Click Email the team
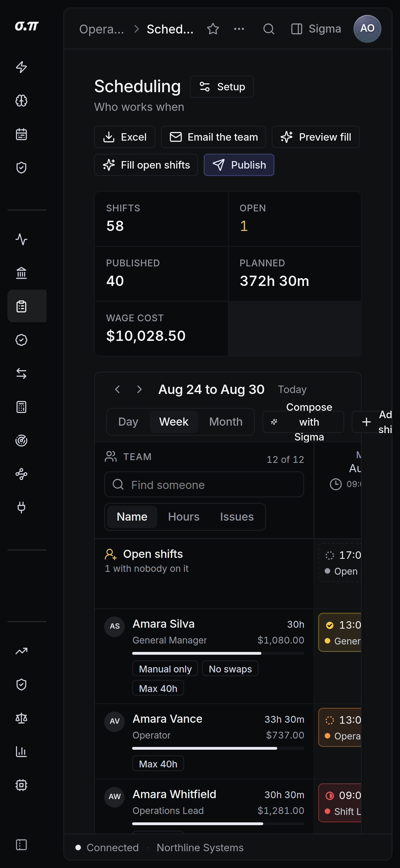Viewport: 400px width, 868px height. tap(213, 137)
